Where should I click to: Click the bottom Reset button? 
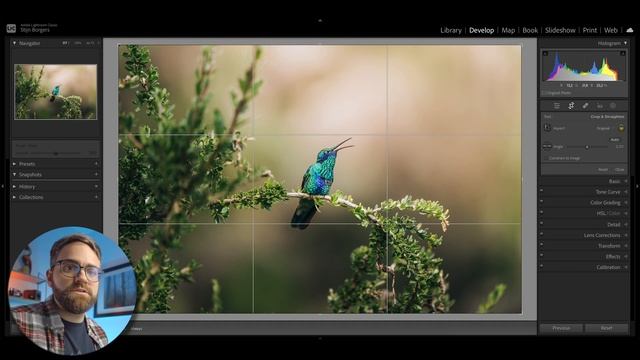(x=606, y=328)
